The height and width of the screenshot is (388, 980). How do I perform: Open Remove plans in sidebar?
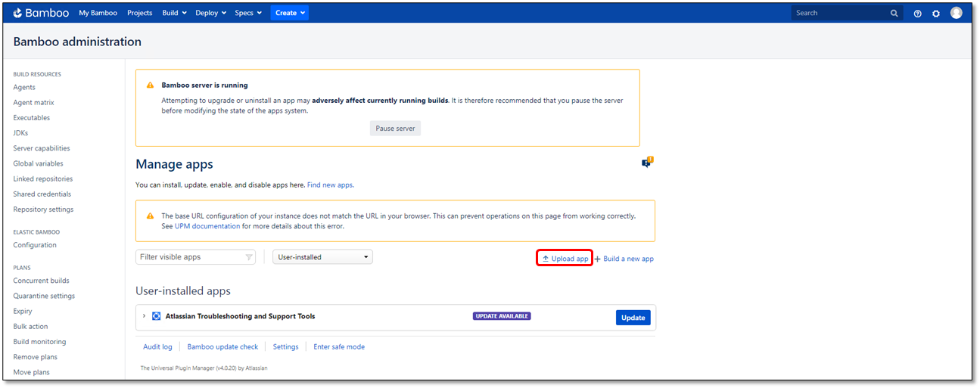pos(35,357)
